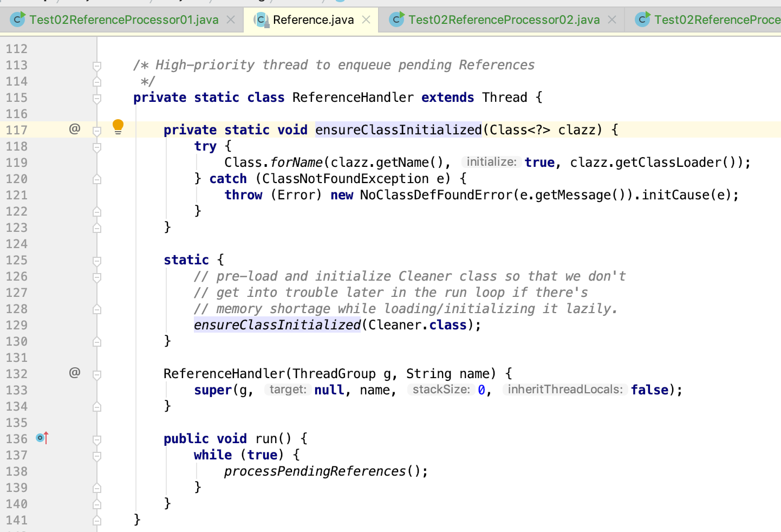Click the overriding-method up-arrow gutter icon at line 136

click(45, 437)
